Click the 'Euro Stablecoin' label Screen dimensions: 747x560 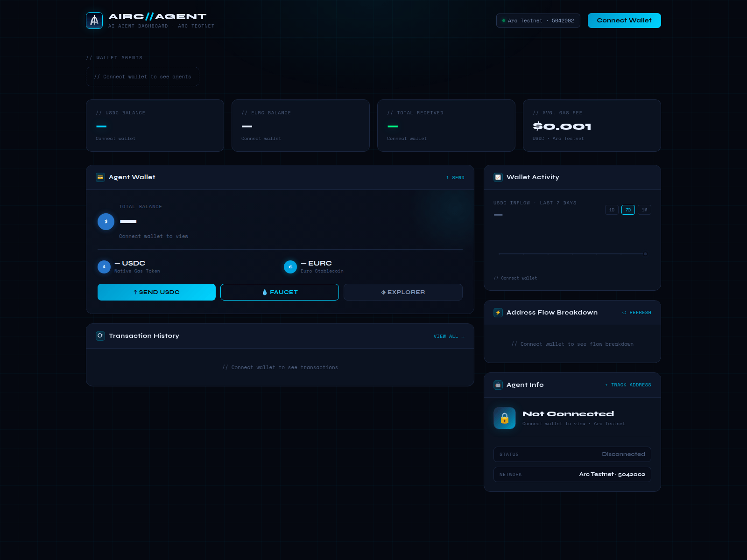pyautogui.click(x=322, y=271)
